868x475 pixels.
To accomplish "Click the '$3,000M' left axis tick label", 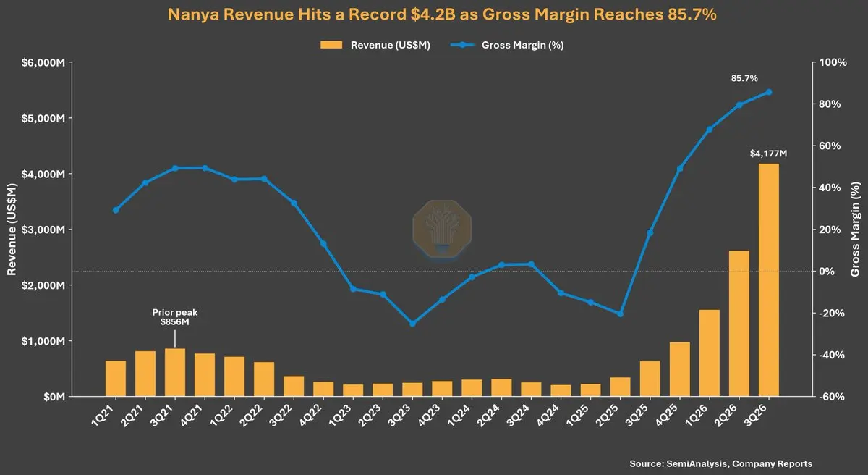I will [x=43, y=230].
